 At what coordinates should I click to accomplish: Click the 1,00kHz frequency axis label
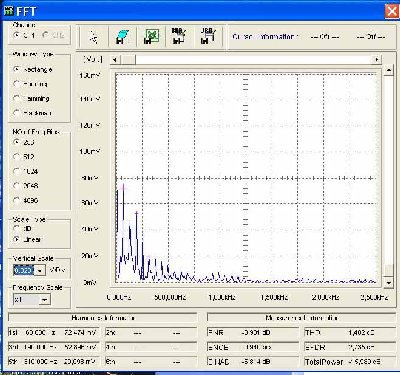click(x=221, y=297)
